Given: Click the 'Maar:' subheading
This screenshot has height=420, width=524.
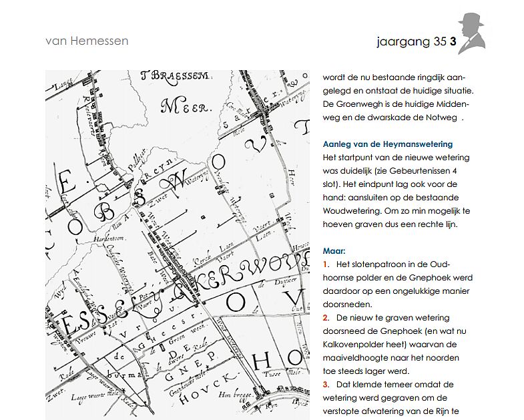Looking at the screenshot, I should pos(334,251).
